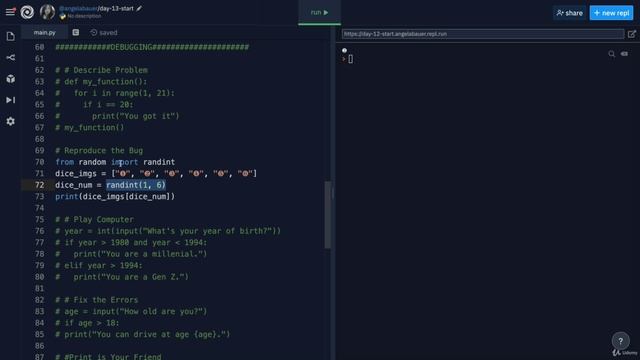This screenshot has width=640, height=360.
Task: Open the hamburger menu
Action: [x=10, y=12]
